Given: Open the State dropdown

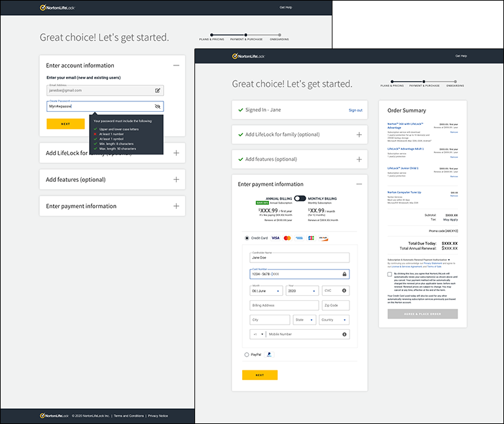Looking at the screenshot, I should 304,319.
